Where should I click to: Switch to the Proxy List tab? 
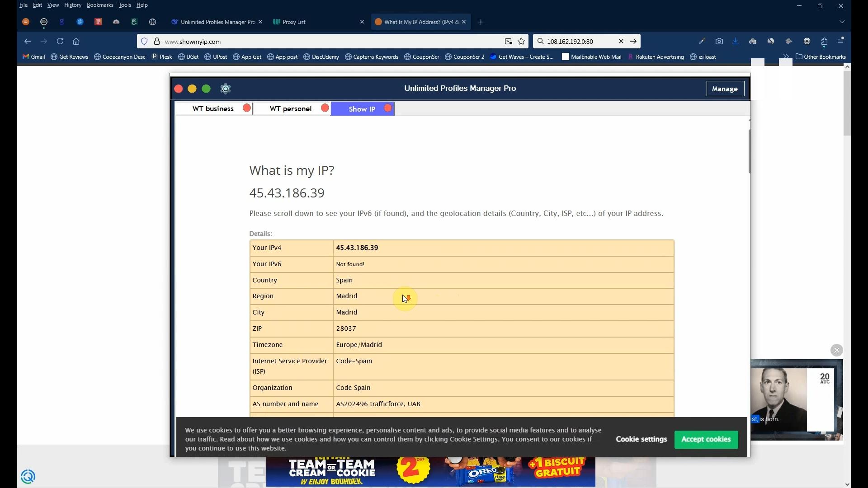[294, 22]
